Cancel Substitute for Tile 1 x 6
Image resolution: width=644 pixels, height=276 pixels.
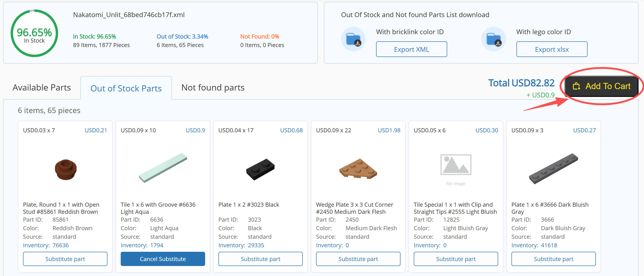tap(163, 259)
